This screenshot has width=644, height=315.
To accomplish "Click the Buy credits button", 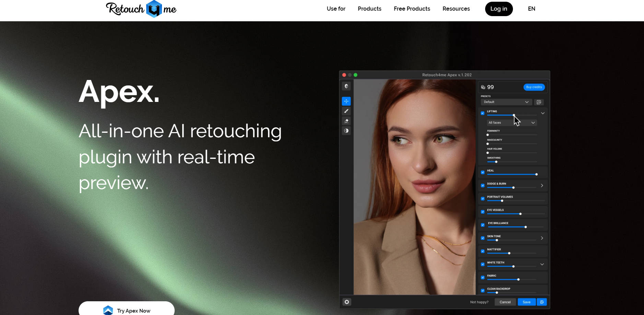I will click(534, 87).
